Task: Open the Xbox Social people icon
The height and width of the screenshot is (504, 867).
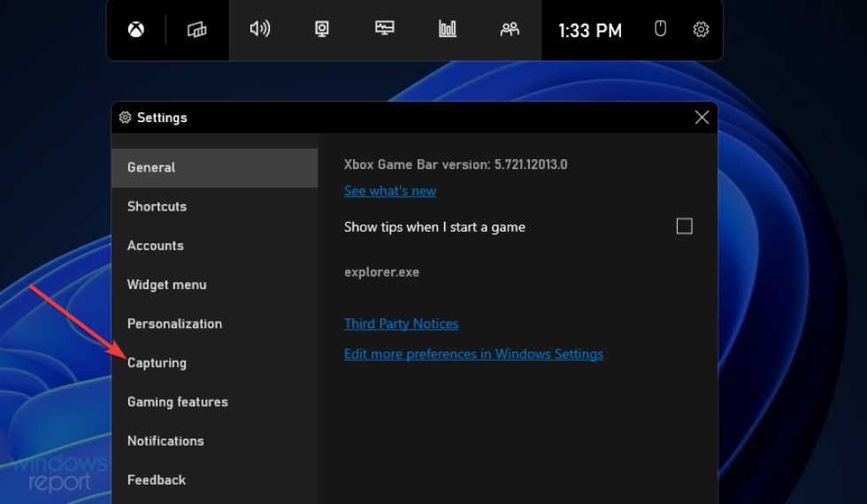Action: [510, 29]
